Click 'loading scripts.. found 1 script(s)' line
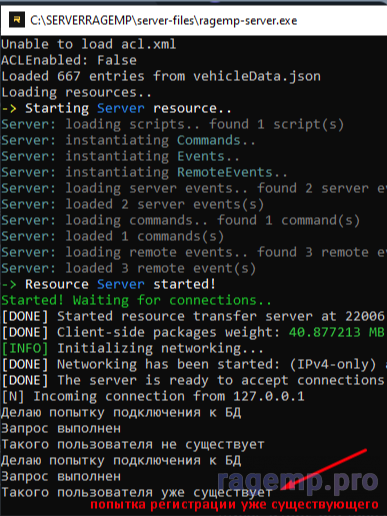 (173, 124)
